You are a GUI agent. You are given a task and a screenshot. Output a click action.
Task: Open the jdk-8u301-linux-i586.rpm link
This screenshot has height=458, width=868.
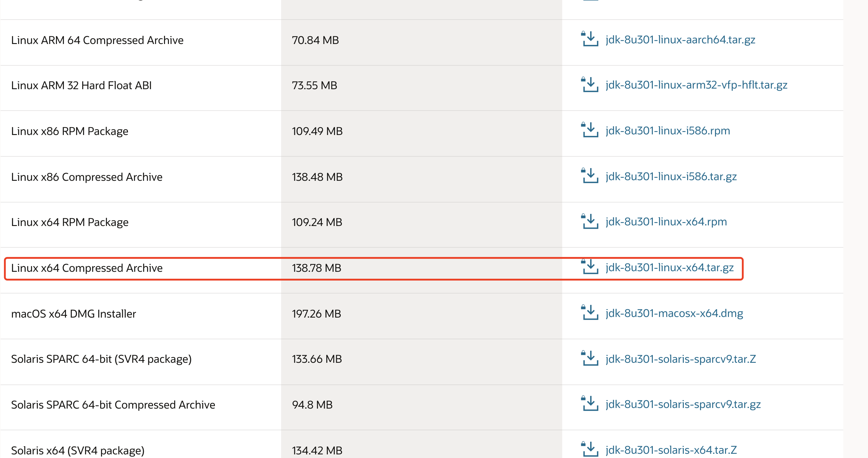pyautogui.click(x=668, y=131)
